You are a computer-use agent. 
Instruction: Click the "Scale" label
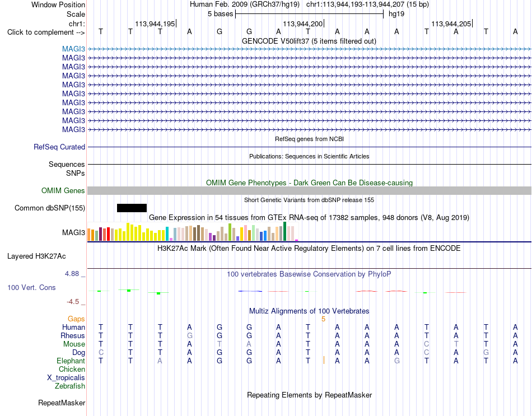pos(76,14)
